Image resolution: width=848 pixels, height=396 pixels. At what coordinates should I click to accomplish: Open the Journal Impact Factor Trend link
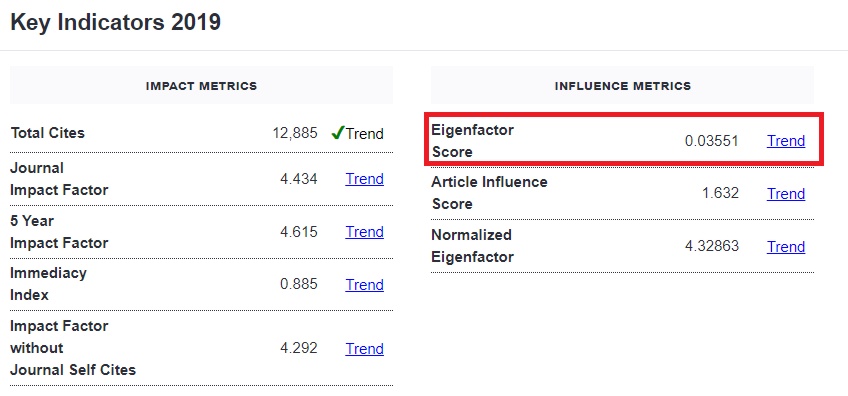(365, 179)
